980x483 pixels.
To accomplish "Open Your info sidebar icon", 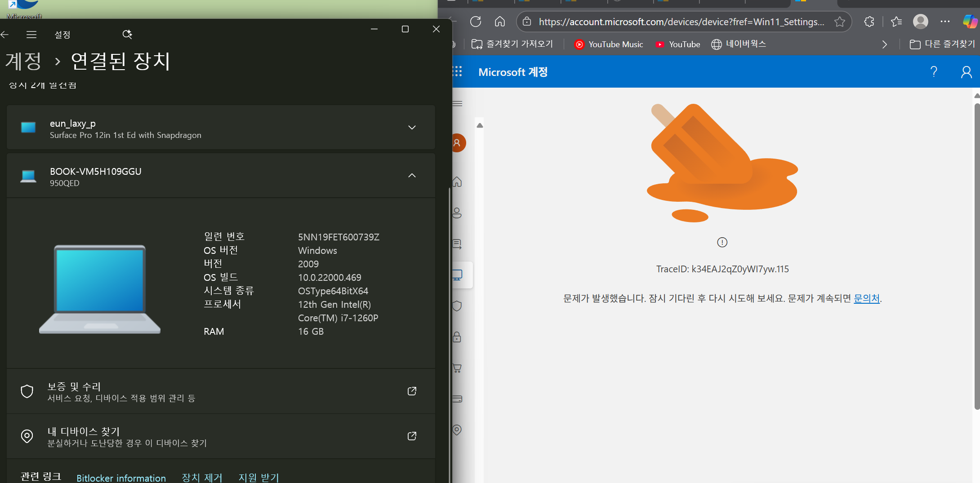I will (x=457, y=213).
